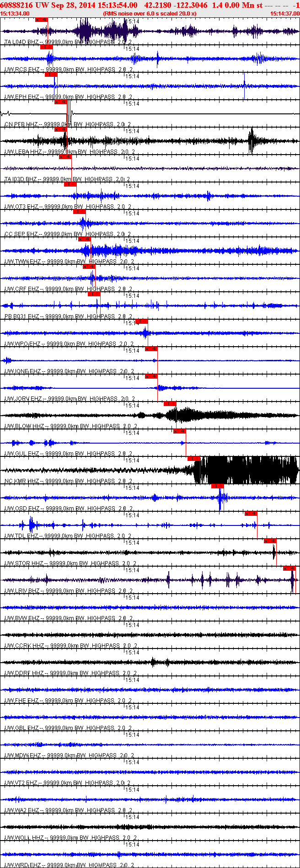The image size is (300, 868).
Task: Click the start time 15:13:34.00 label
Action: [x=15, y=13]
